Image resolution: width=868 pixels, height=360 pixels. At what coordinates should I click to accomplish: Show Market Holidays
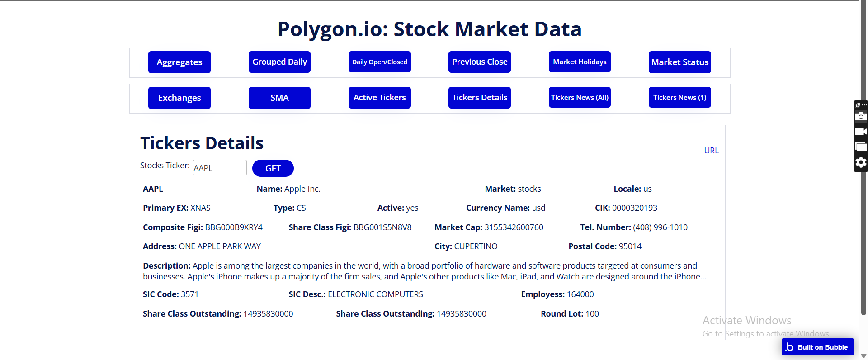click(580, 62)
